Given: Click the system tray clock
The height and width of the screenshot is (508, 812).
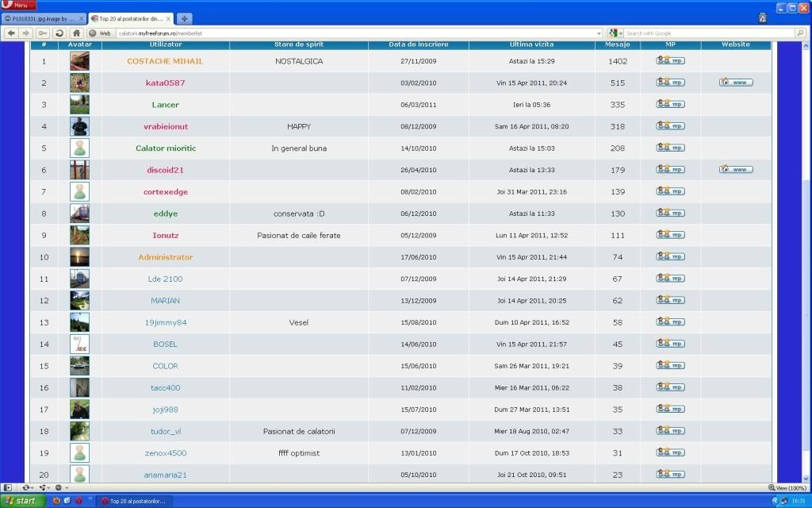Looking at the screenshot, I should tap(798, 501).
